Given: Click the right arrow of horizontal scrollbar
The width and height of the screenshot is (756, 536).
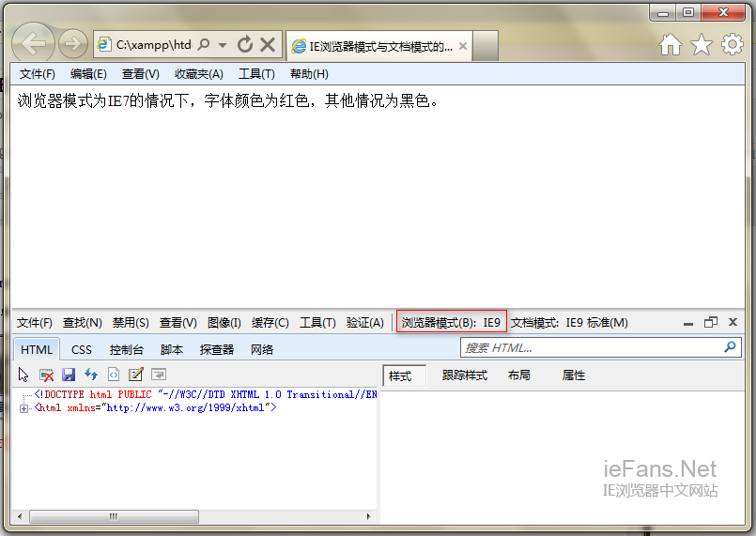Looking at the screenshot, I should click(x=369, y=516).
